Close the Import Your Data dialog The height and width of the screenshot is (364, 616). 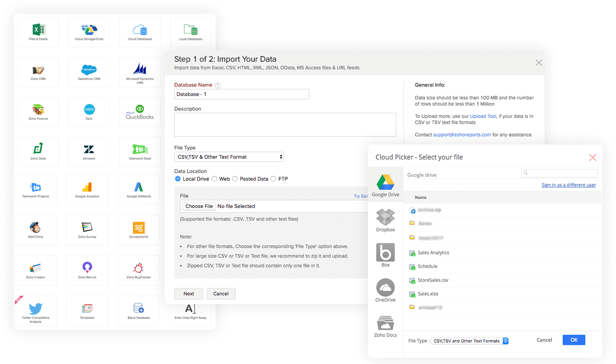pos(539,63)
